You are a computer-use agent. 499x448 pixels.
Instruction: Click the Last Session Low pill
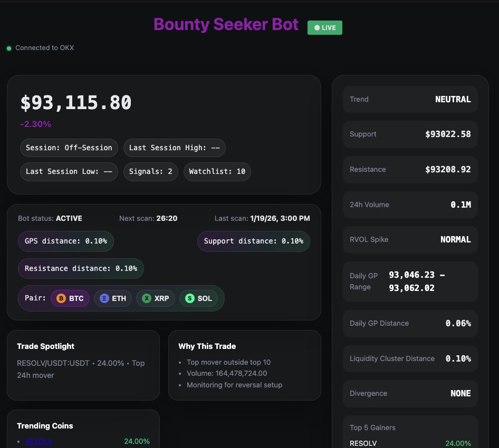(x=69, y=172)
